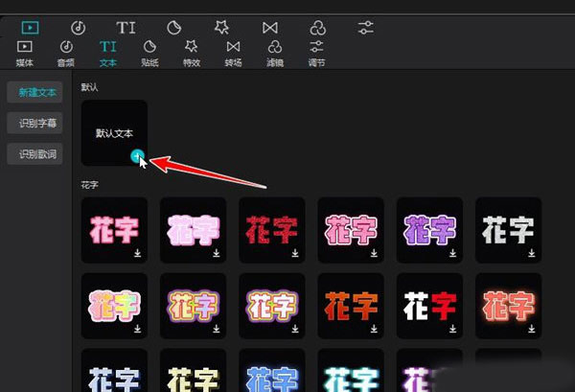Download the purple 花字 style in first row
The image size is (575, 392).
pyautogui.click(x=453, y=254)
